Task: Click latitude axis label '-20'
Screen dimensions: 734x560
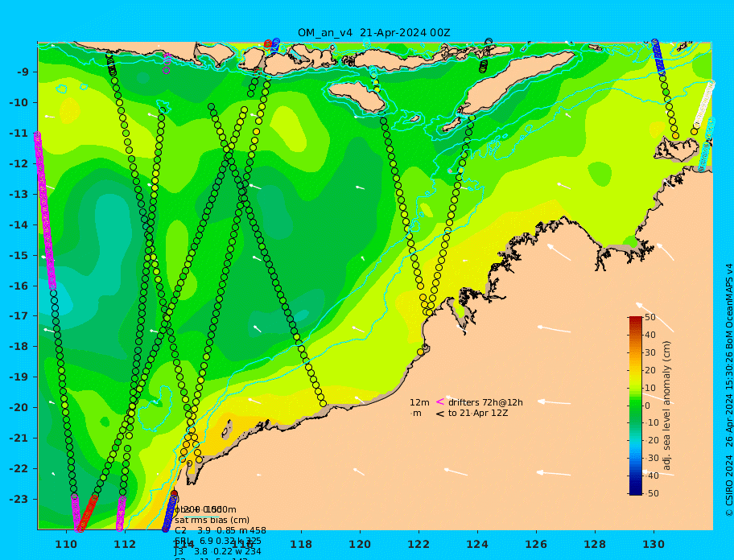Action: [19, 407]
